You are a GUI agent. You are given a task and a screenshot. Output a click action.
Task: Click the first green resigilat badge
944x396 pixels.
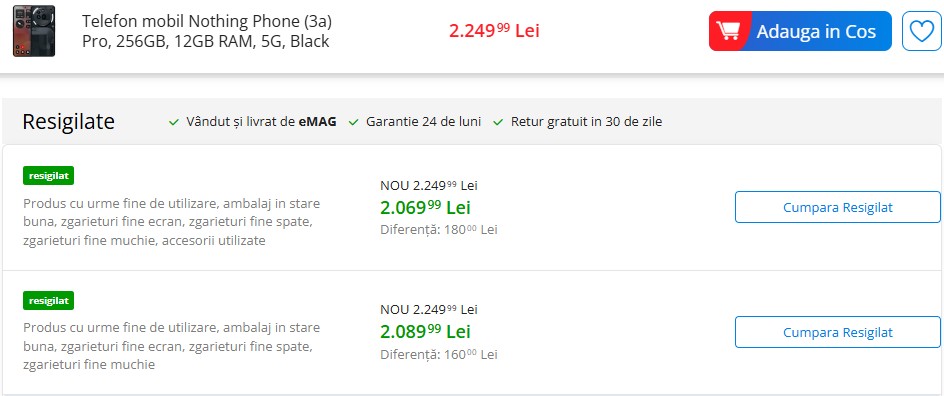pos(49,176)
